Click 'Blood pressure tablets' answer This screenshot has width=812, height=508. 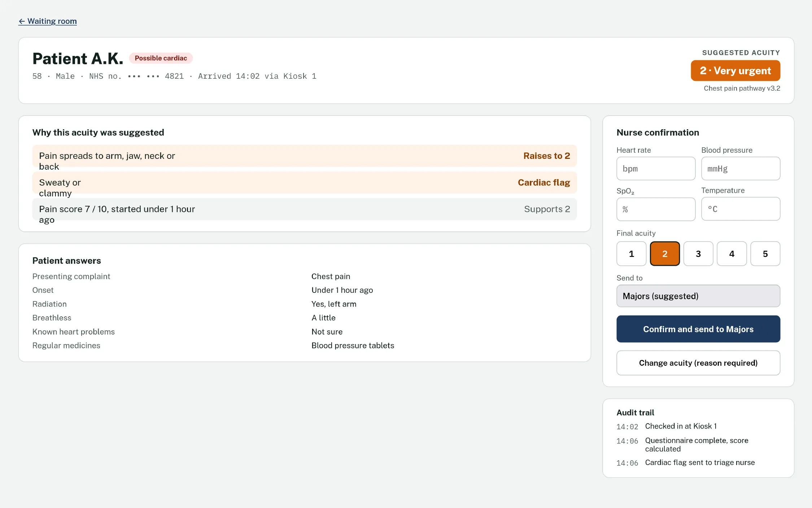(x=353, y=346)
